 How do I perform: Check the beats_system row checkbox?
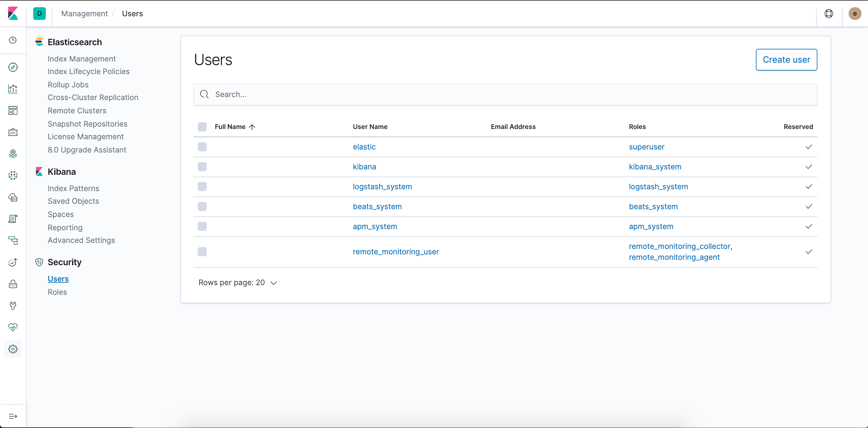point(202,206)
